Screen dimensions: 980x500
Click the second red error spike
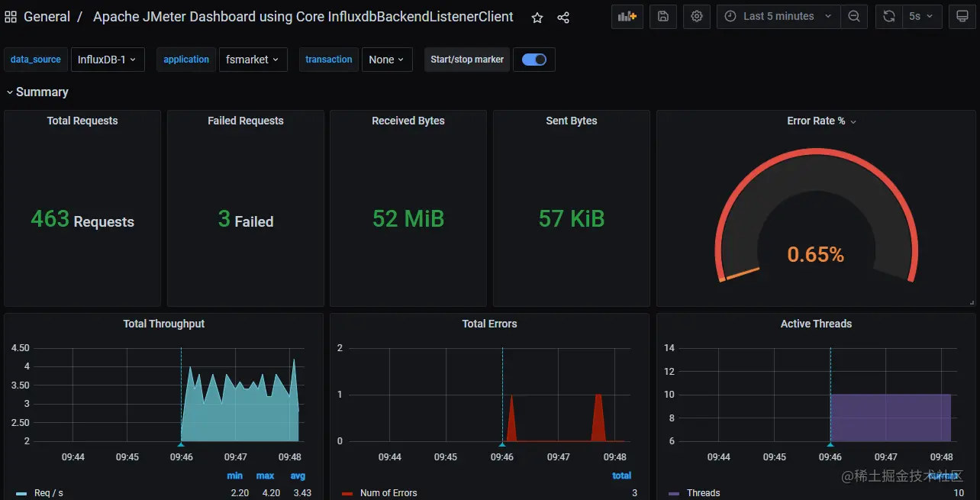tap(598, 418)
